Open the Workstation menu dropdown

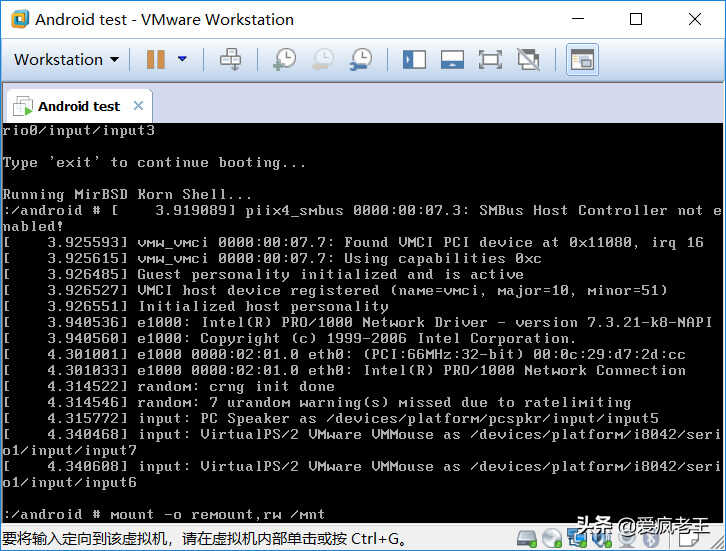coord(66,60)
